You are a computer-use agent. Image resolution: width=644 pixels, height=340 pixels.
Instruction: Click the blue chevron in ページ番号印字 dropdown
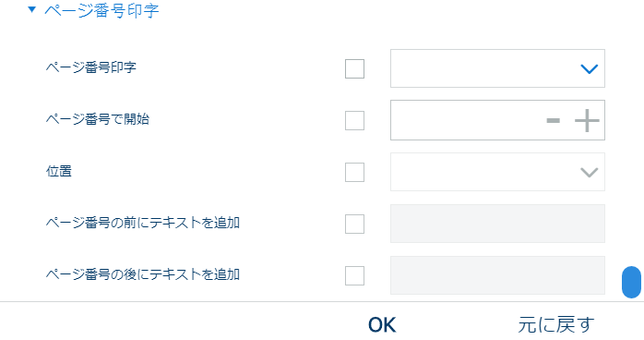(x=589, y=69)
